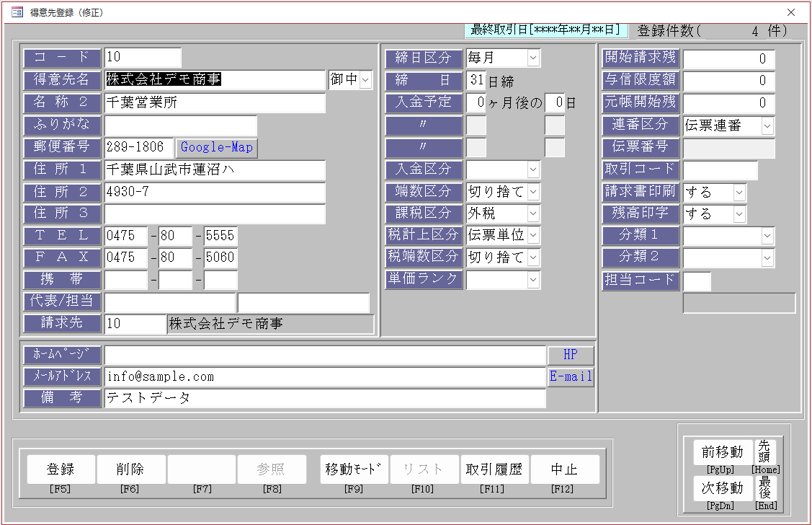Focus the empty 住所３ field
Screen dimensions: 812x525
pos(215,214)
